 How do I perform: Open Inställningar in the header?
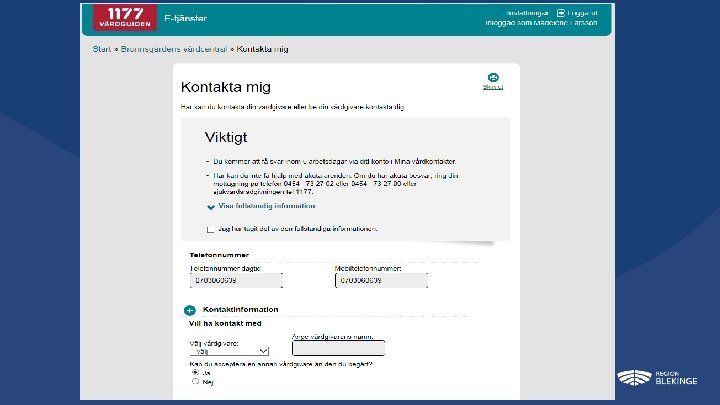[527, 13]
